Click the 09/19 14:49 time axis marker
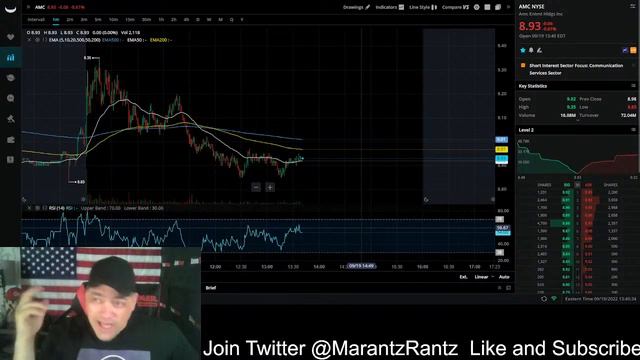The height and width of the screenshot is (360, 640). [x=361, y=266]
